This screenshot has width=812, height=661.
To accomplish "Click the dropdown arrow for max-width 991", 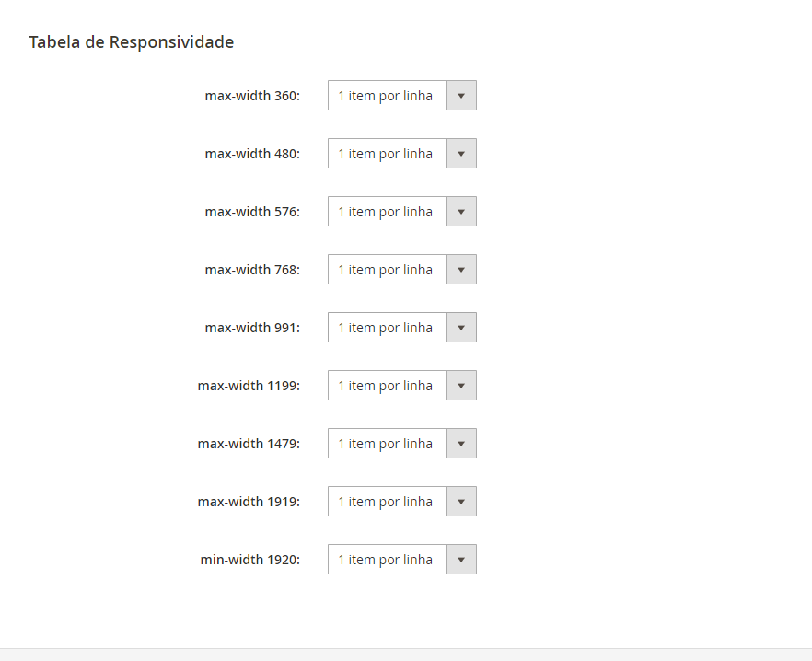I will [x=461, y=328].
